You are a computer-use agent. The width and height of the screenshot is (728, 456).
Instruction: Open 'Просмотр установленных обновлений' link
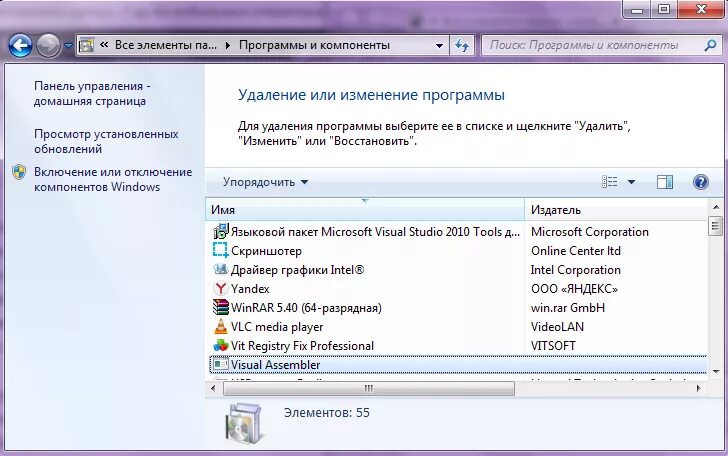(106, 141)
